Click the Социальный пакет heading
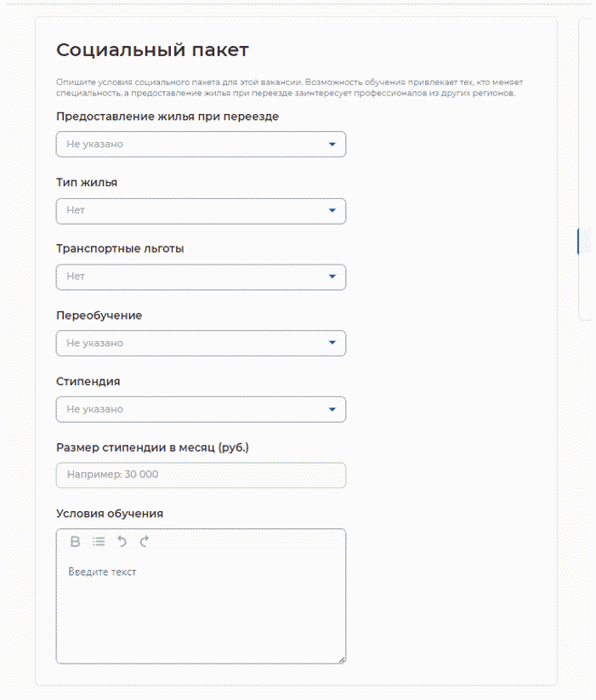The width and height of the screenshot is (596, 700). tap(152, 49)
